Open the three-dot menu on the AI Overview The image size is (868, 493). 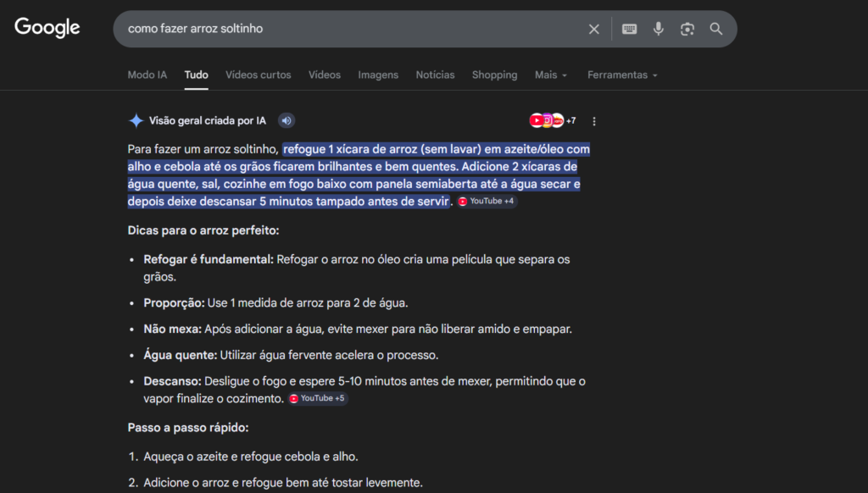click(593, 121)
